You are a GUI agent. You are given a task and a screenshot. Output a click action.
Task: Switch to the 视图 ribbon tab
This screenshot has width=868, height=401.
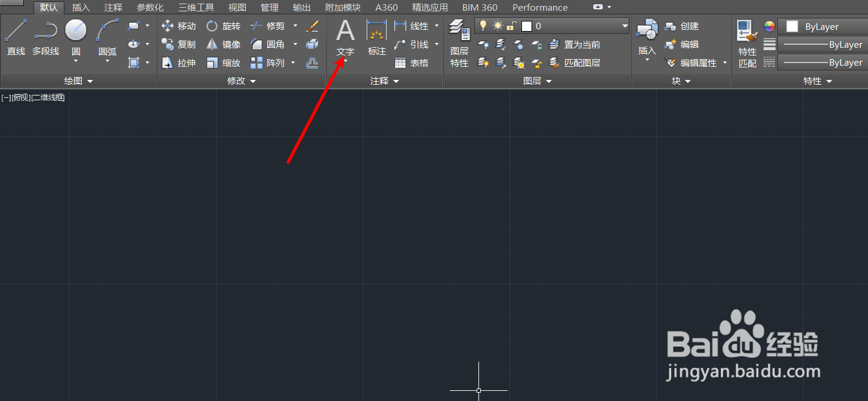(237, 8)
